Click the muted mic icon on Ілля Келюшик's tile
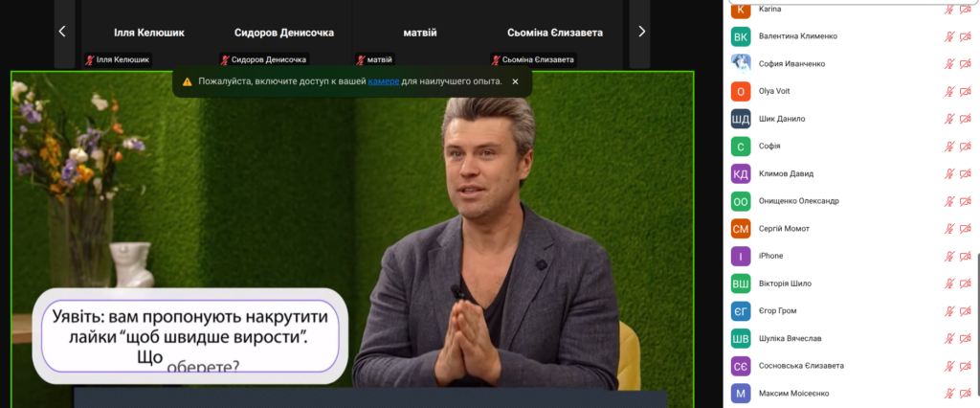The width and height of the screenshot is (980, 408). pos(91,59)
